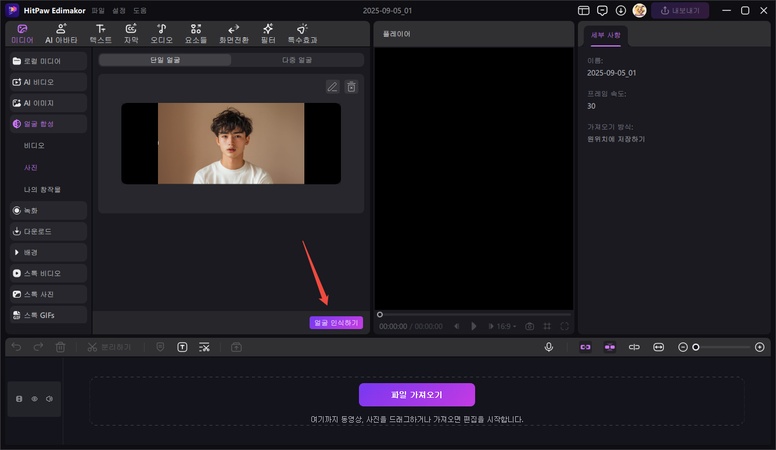Choose 비디오 under 얼굴 합성
The width and height of the screenshot is (776, 450).
[x=34, y=146]
